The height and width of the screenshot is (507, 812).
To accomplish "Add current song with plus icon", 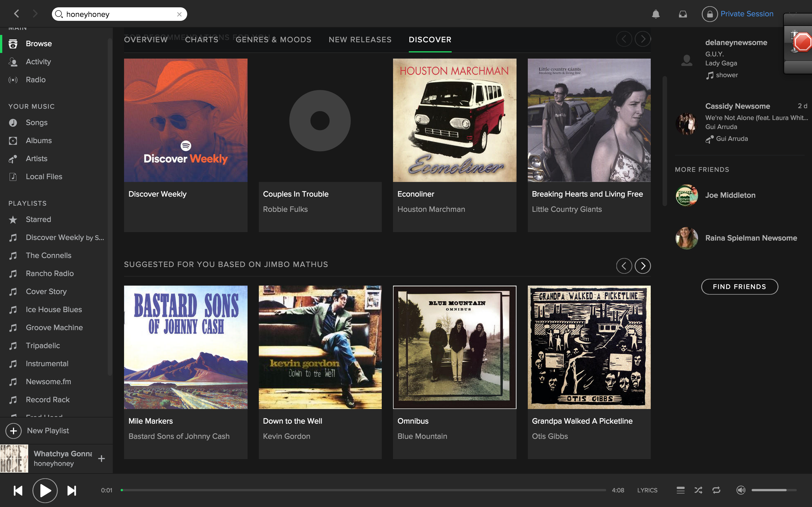I will (101, 458).
